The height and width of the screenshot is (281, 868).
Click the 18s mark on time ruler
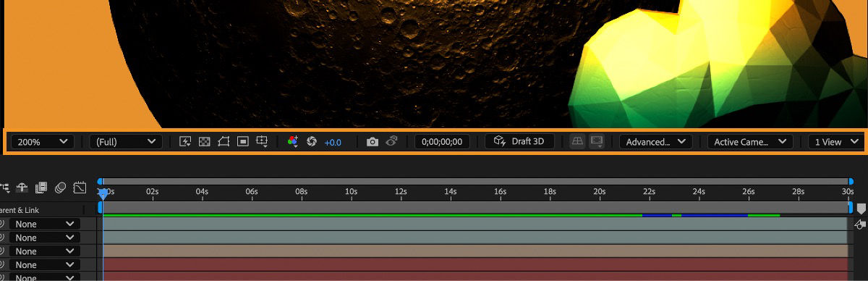[550, 191]
